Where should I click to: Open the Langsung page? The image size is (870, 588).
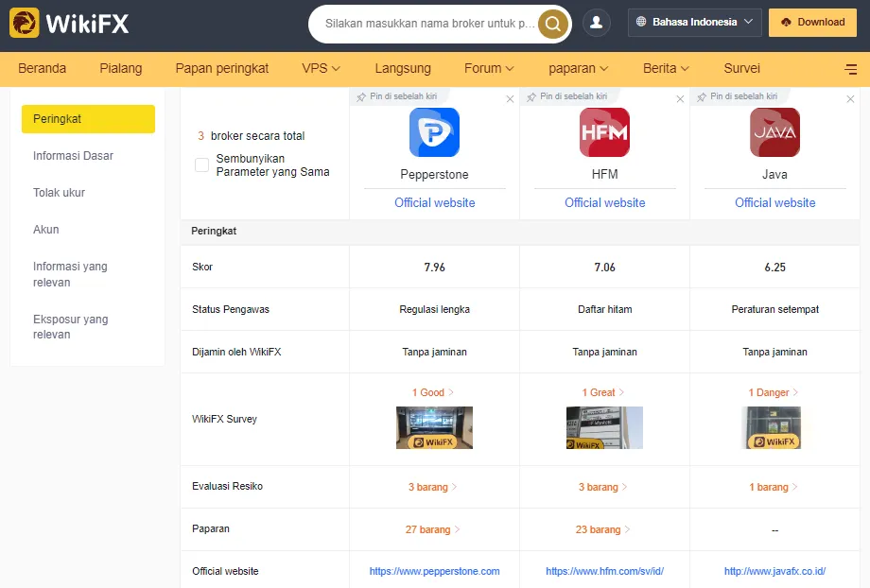pyautogui.click(x=403, y=68)
